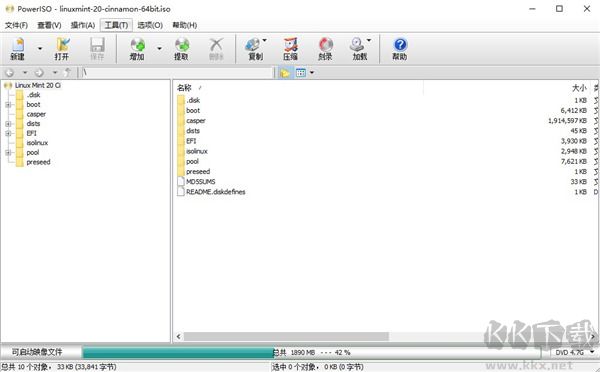Select dists folder in file list
This screenshot has height=372, width=600.
point(193,131)
